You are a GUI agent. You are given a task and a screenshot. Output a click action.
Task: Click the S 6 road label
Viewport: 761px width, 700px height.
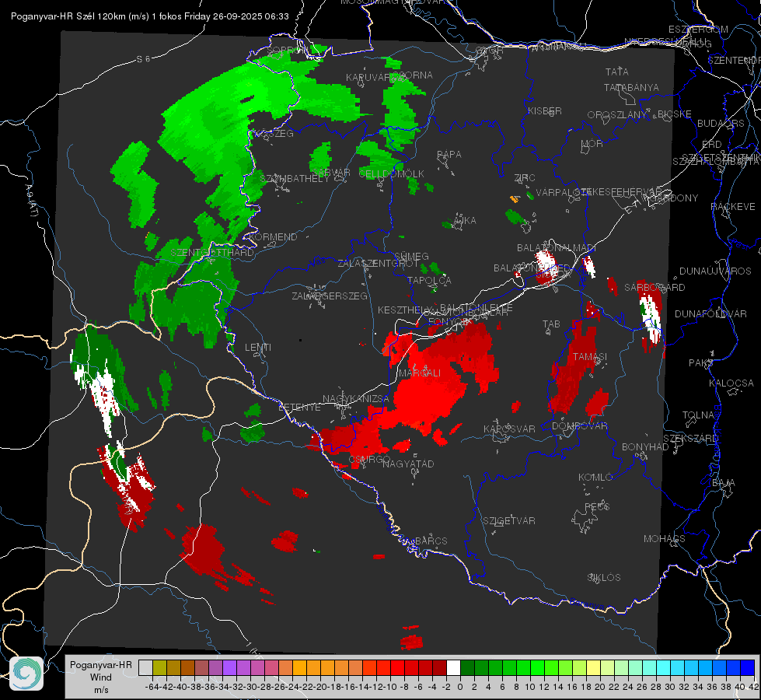143,59
